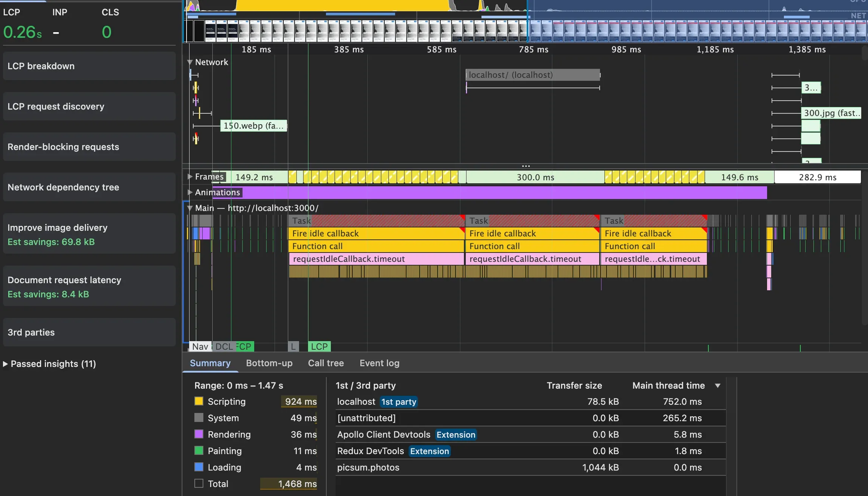Click the 1st / 3rd party column header
The width and height of the screenshot is (868, 496).
coord(366,385)
